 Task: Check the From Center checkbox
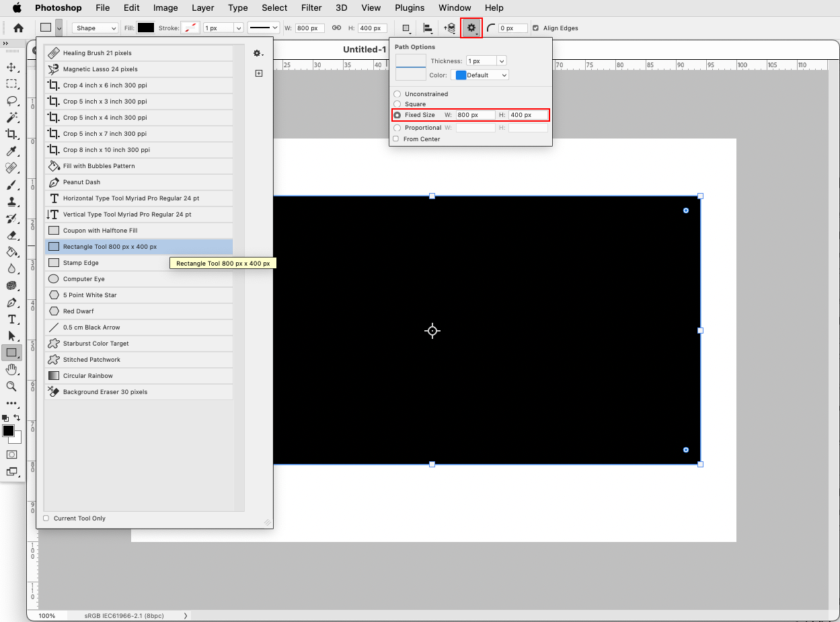[x=397, y=139]
